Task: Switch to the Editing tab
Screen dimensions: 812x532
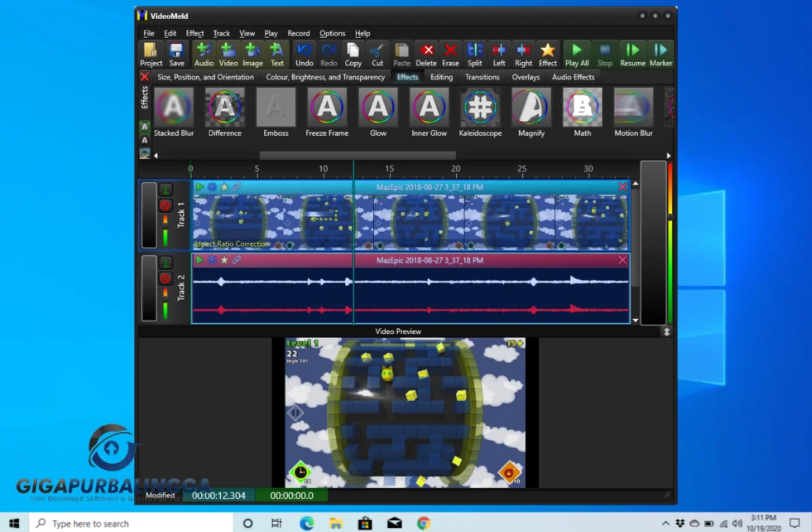Action: [x=441, y=76]
